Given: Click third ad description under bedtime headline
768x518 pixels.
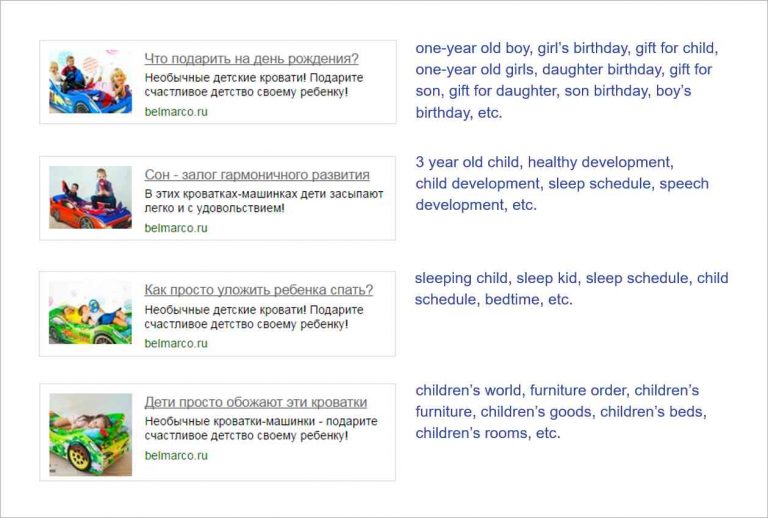Looking at the screenshot, I should [x=254, y=317].
